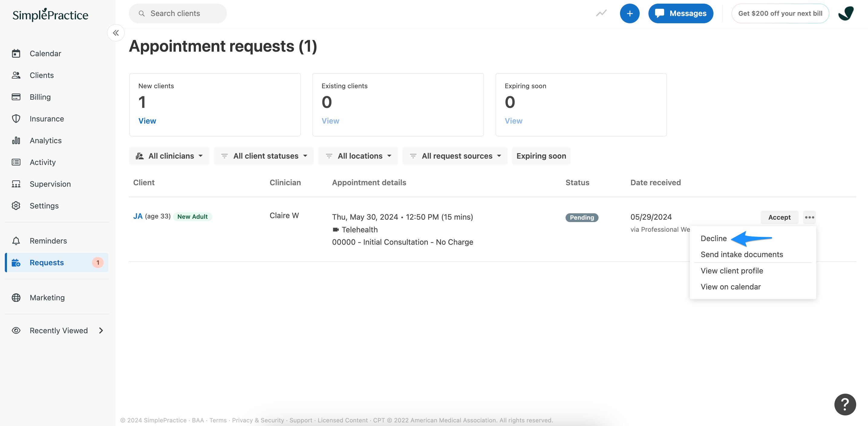Toggle the Expiring soon filter
The image size is (868, 426).
pos(541,156)
